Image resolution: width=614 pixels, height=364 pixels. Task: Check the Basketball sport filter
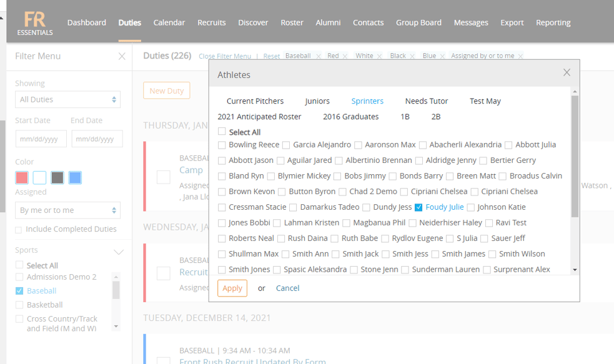(x=19, y=305)
